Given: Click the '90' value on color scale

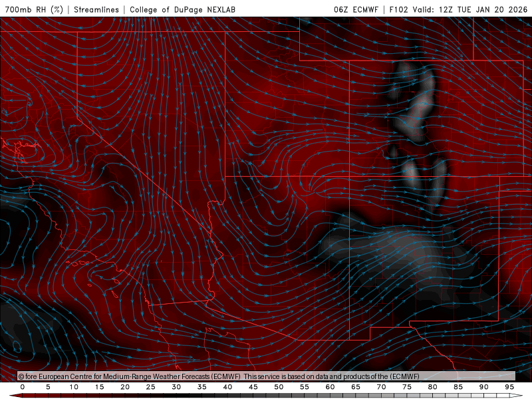Looking at the screenshot, I should tap(483, 387).
